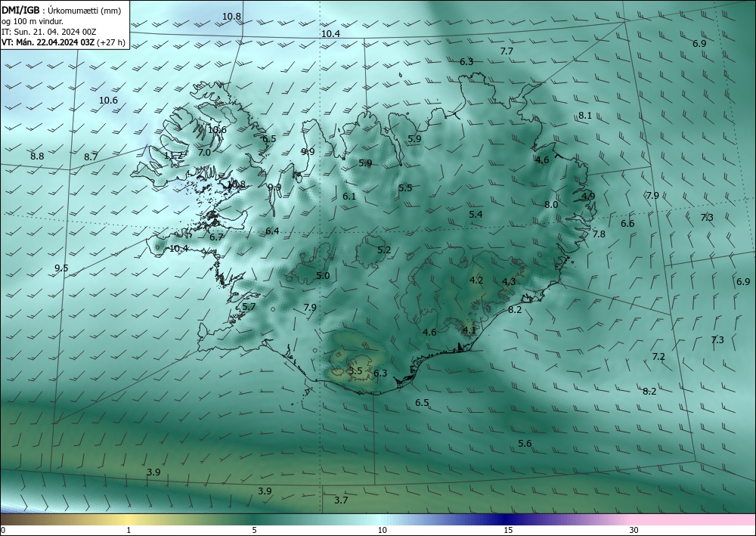Click the 8.1 value in the northeast
This screenshot has height=536, width=756.
585,116
